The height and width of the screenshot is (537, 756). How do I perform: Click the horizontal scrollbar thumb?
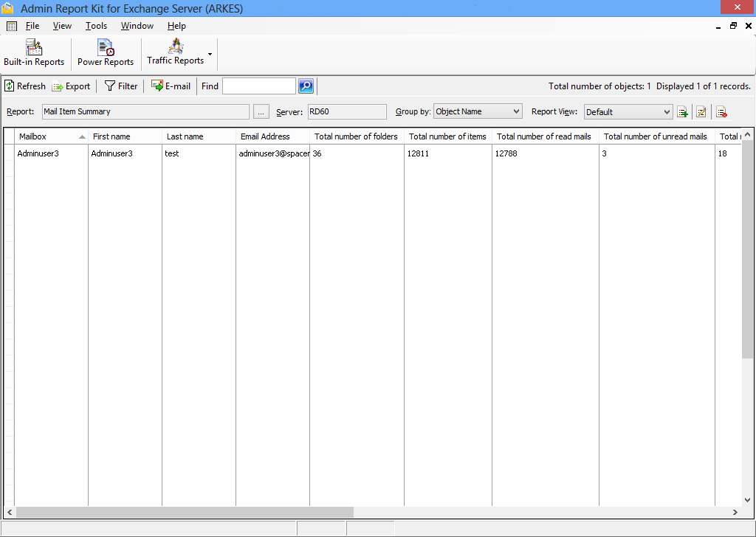tap(185, 512)
